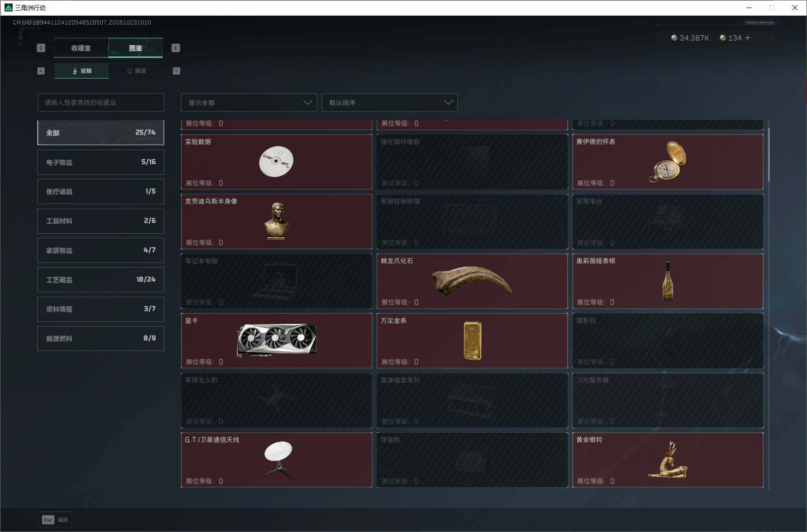Click the 实验数据 disc icon
Viewport: 807px width, 532px height.
[x=276, y=161]
